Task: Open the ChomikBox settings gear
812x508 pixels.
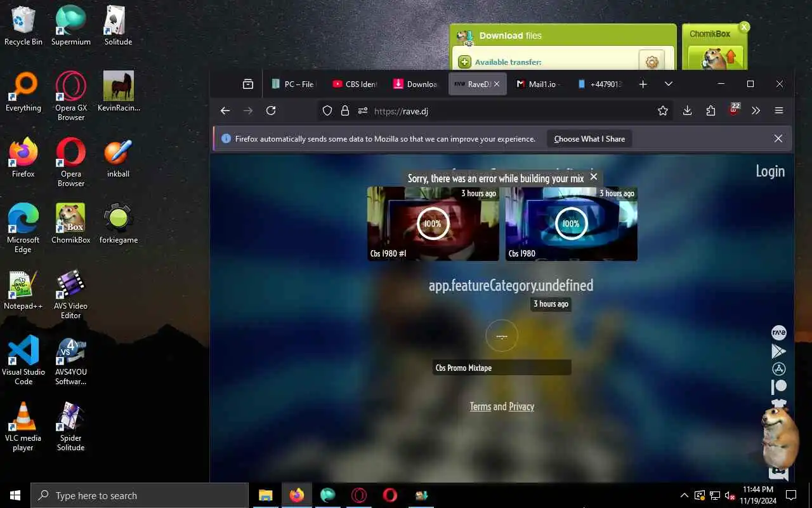Action: tap(652, 62)
